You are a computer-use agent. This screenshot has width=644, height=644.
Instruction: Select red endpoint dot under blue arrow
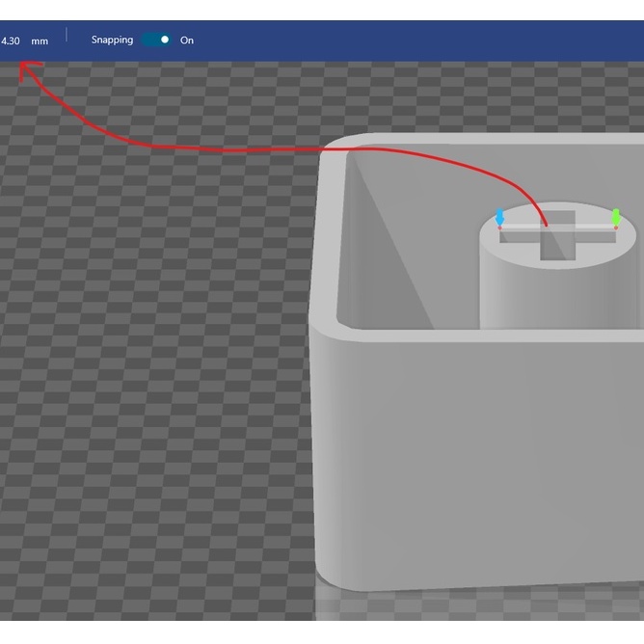point(499,228)
